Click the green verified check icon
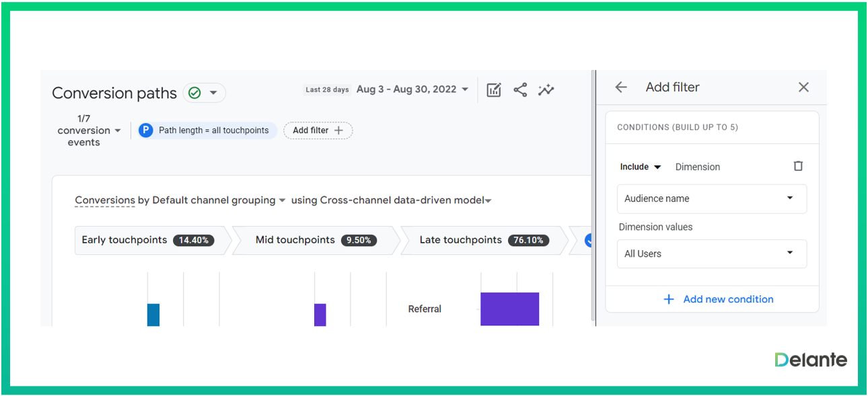Screen dimensions: 868x396 click(x=195, y=93)
